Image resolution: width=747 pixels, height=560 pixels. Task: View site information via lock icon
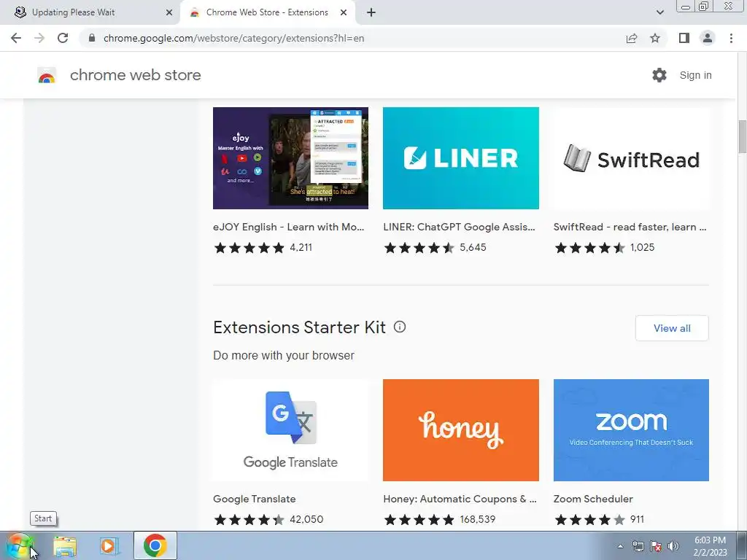pyautogui.click(x=92, y=38)
